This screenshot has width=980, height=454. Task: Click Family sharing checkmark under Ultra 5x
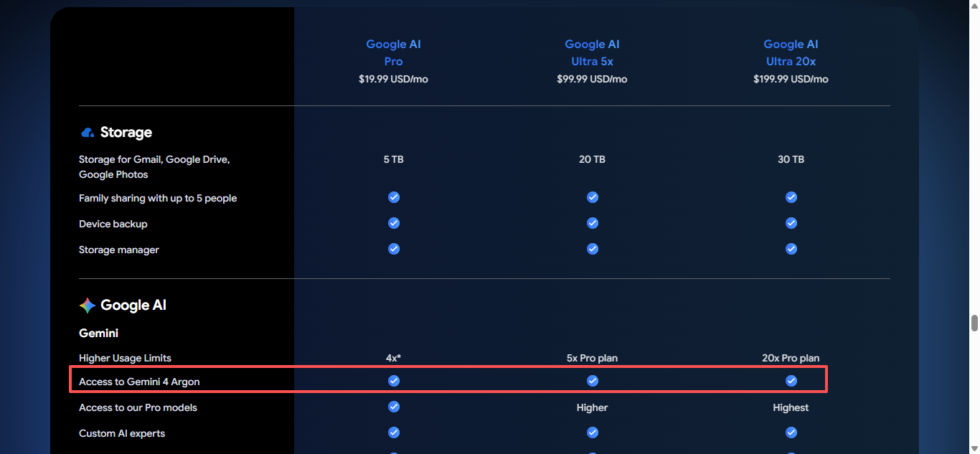click(593, 197)
